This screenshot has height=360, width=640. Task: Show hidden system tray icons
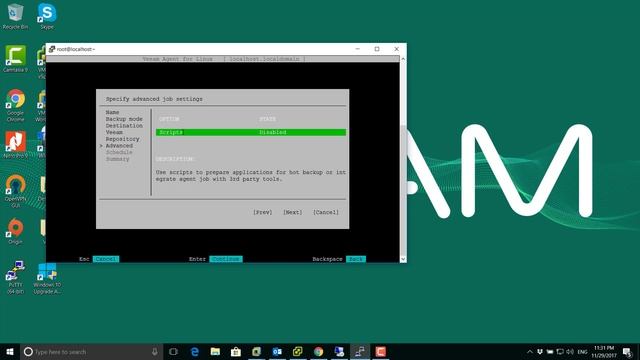[529, 351]
